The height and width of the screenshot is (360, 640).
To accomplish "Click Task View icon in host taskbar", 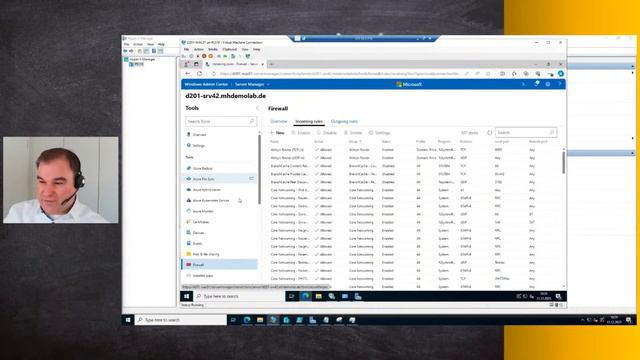I will pyautogui.click(x=233, y=320).
